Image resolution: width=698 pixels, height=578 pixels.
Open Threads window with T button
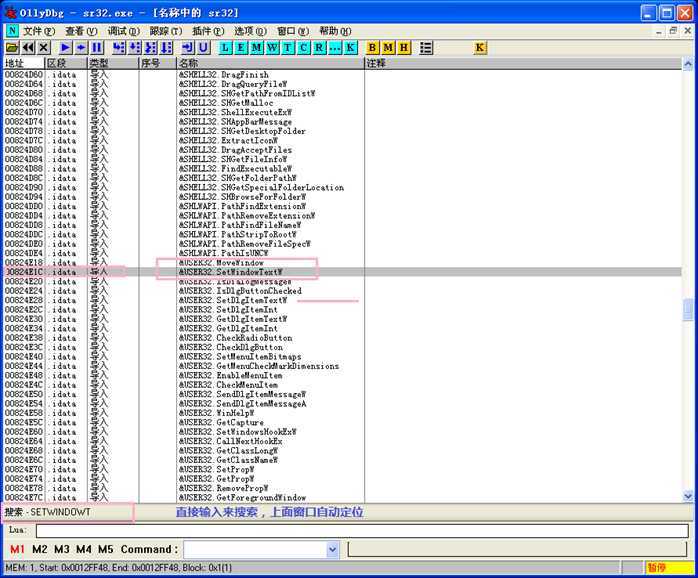(288, 47)
